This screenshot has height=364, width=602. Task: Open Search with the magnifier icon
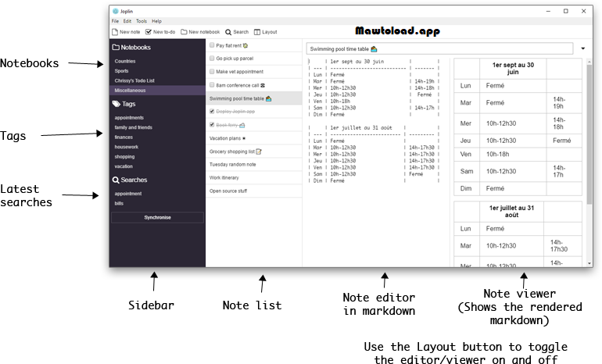(x=228, y=32)
